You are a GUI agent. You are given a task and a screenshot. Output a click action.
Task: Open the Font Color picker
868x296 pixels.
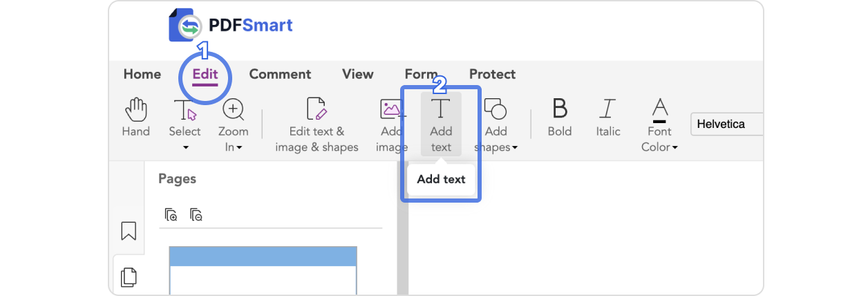(x=660, y=124)
